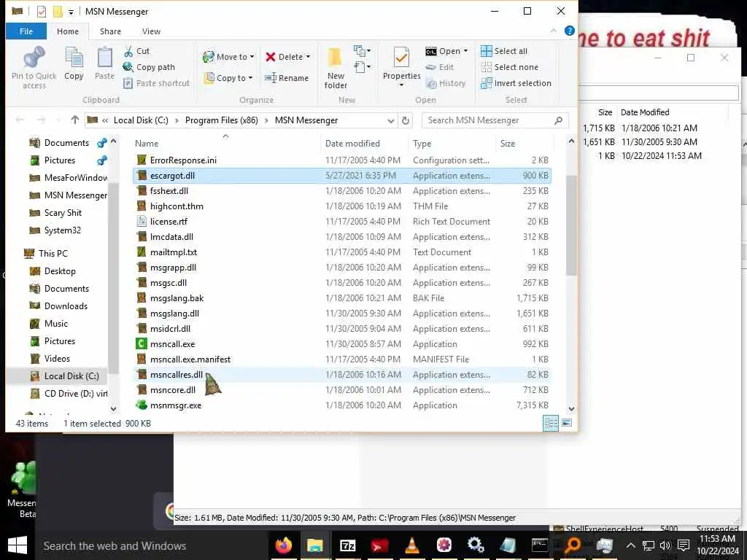The image size is (747, 560).
Task: Click Invert selection in the ribbon
Action: [x=516, y=83]
